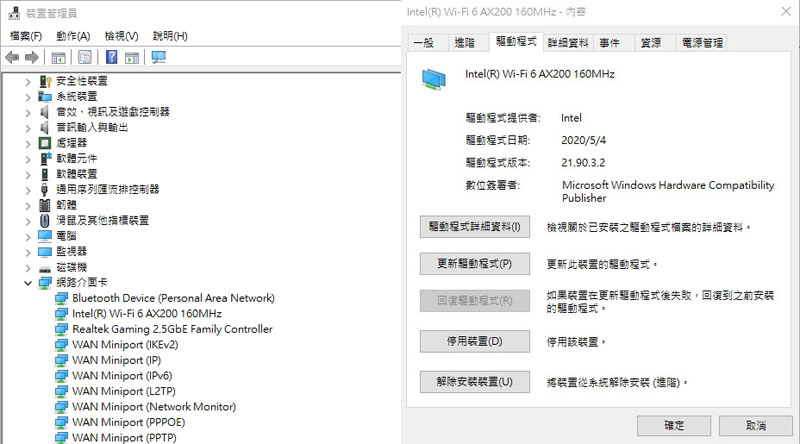
Task: Select WAN Miniport (PPPOE) in tree
Action: [129, 423]
